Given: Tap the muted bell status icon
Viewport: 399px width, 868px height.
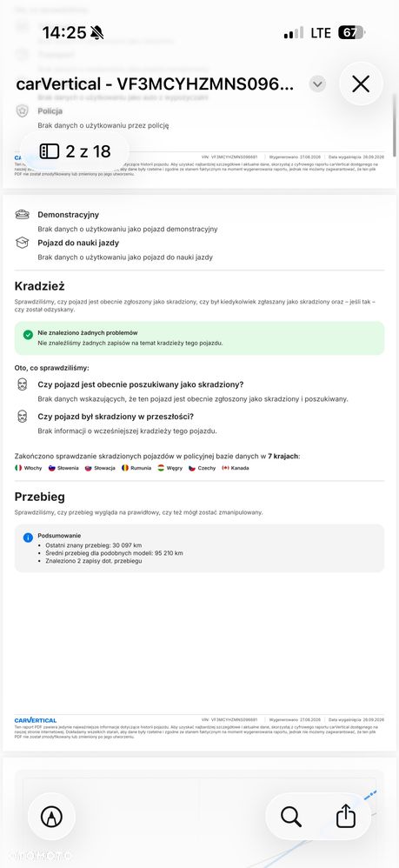Looking at the screenshot, I should [96, 33].
